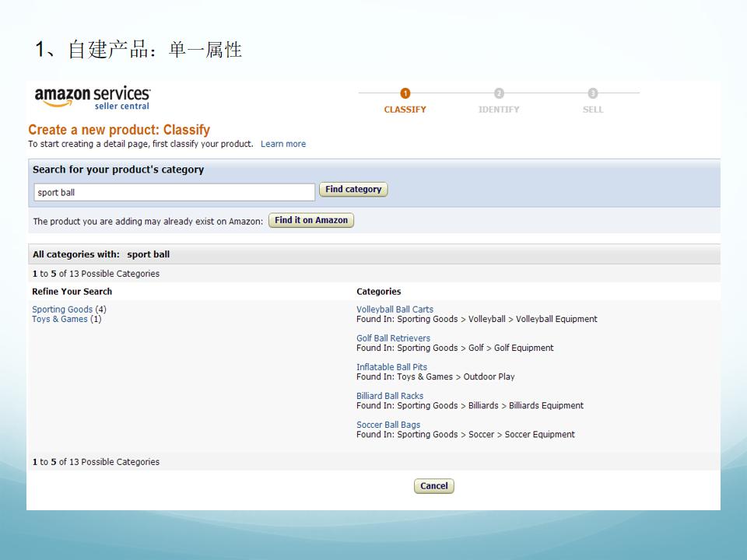This screenshot has height=560, width=747.
Task: Choose the Golf Ball Retrievers category
Action: [393, 338]
